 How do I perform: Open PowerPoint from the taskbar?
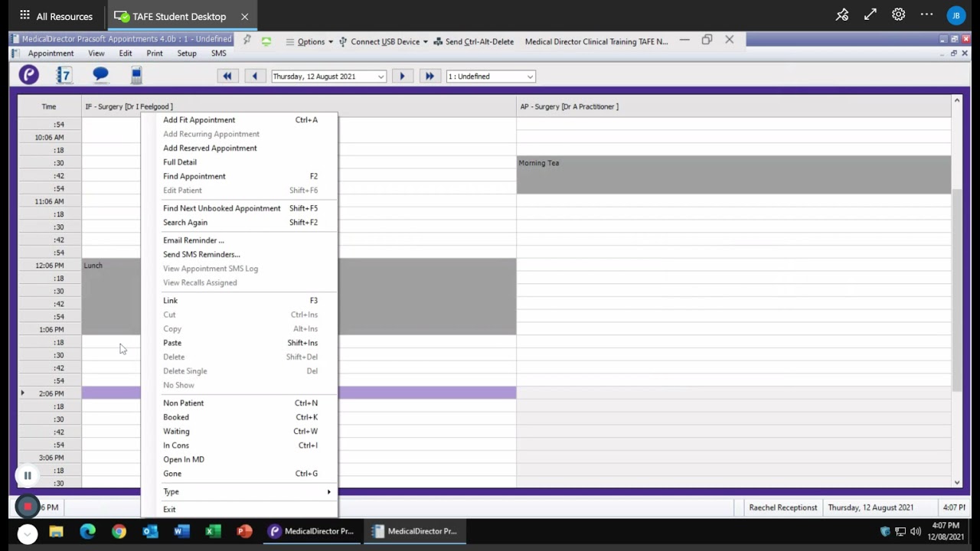244,531
